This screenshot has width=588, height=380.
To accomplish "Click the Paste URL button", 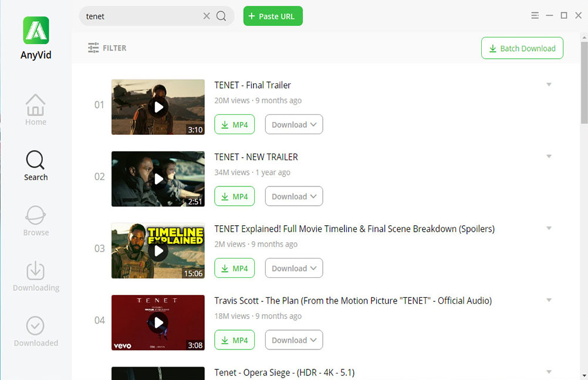I will tap(273, 16).
